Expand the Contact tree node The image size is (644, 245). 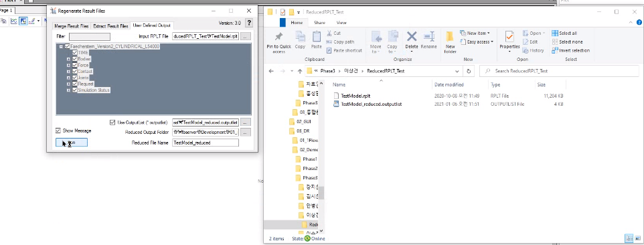[68, 71]
